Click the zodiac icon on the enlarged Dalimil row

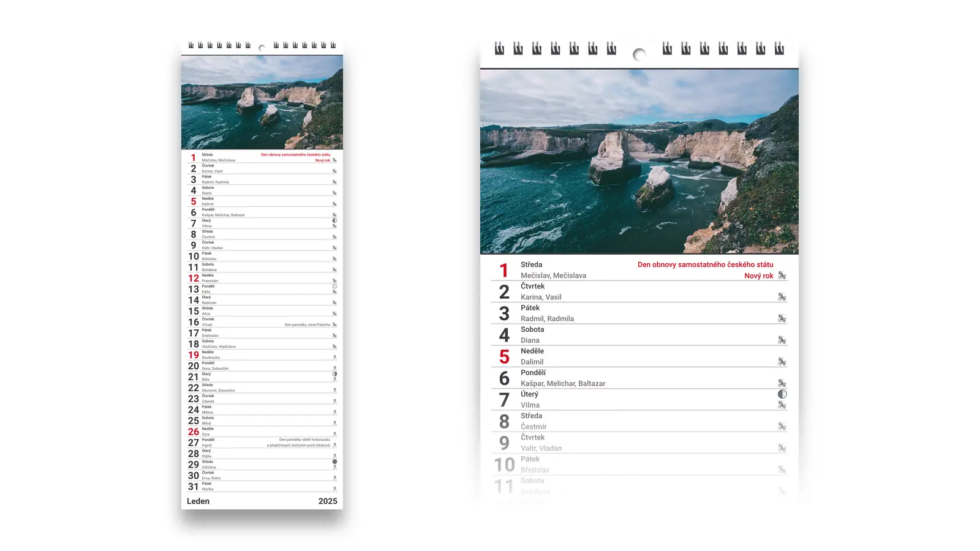click(782, 362)
